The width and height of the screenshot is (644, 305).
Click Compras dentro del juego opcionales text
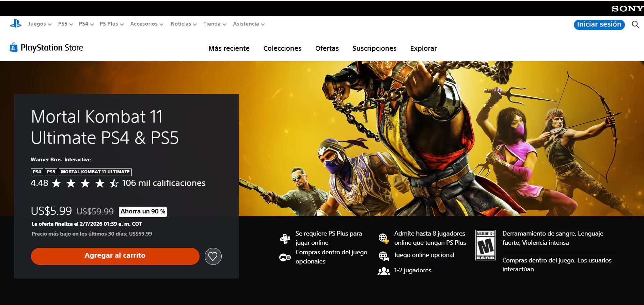(x=331, y=257)
